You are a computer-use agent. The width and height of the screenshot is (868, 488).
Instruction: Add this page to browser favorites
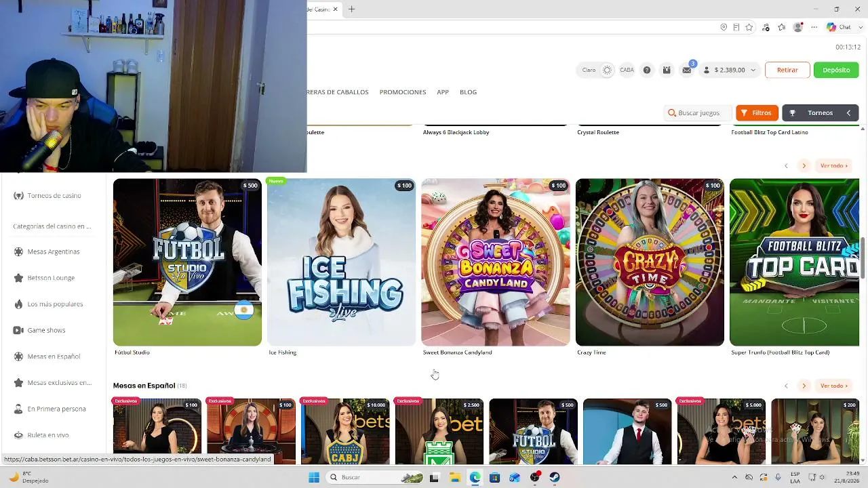pos(749,27)
